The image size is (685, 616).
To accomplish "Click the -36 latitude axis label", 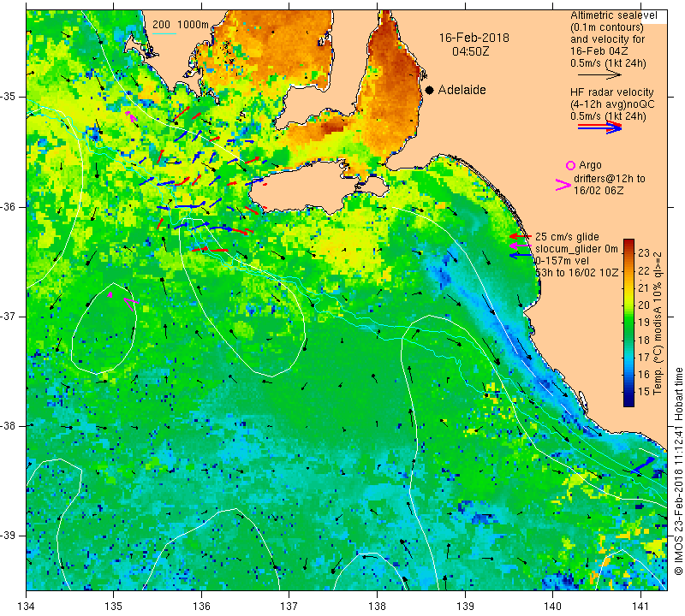I will pos(9,206).
